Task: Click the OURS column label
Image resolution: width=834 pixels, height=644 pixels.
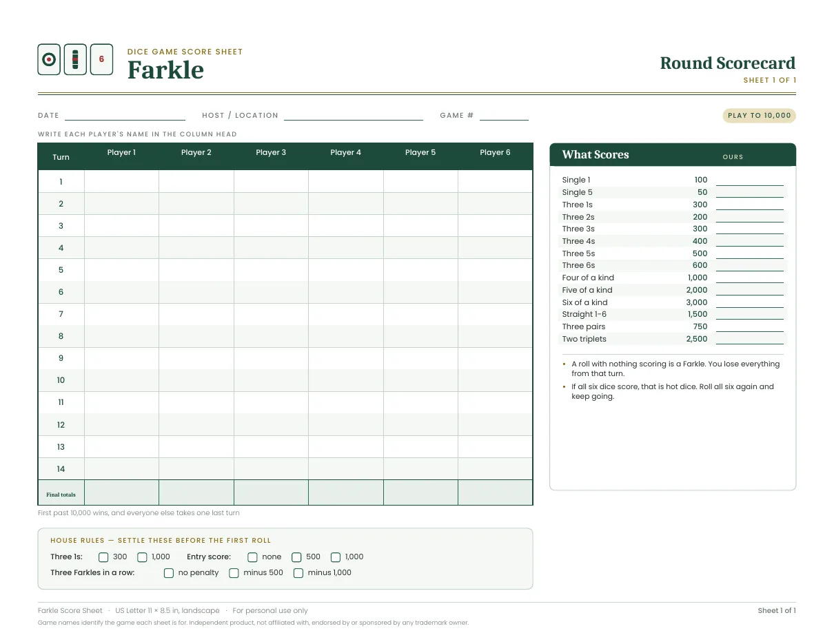Action: pyautogui.click(x=733, y=157)
